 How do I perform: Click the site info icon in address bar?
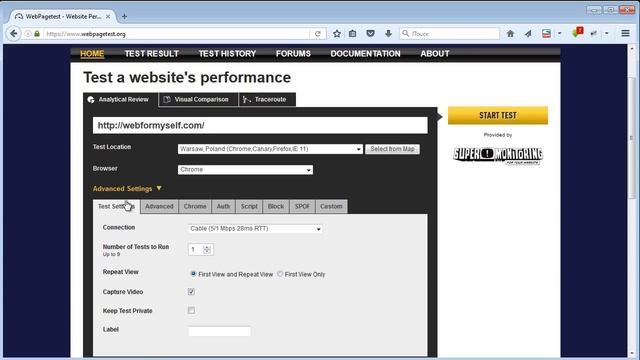[x=28, y=34]
